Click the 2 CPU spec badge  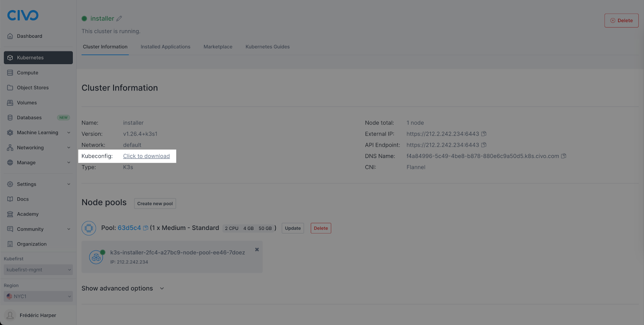pos(231,228)
